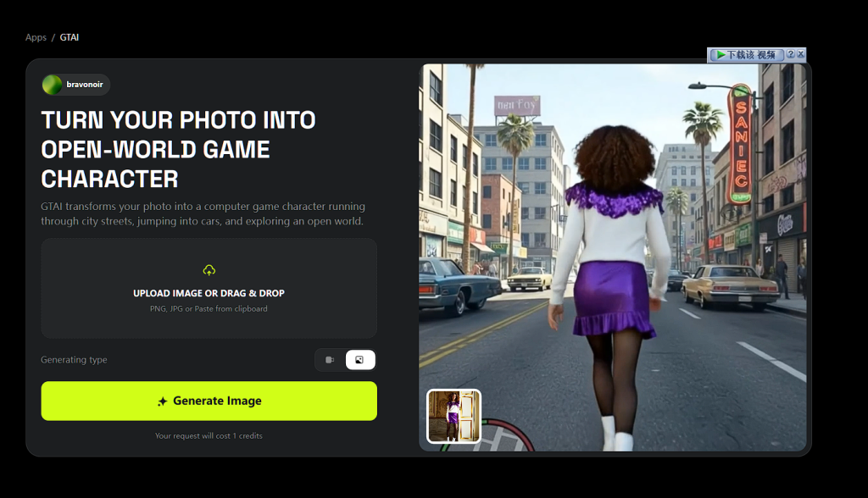
Task: Open the source photo thumbnail in preview
Action: [x=454, y=416]
